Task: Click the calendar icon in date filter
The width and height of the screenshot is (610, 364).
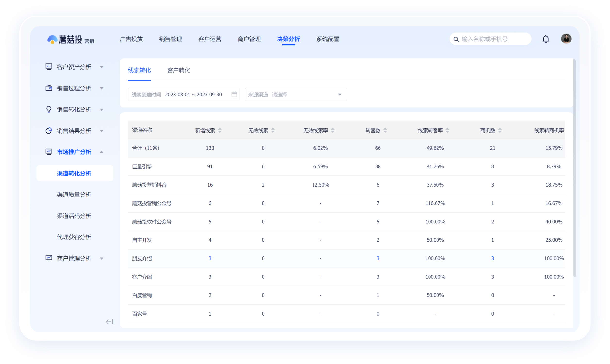Action: [234, 95]
